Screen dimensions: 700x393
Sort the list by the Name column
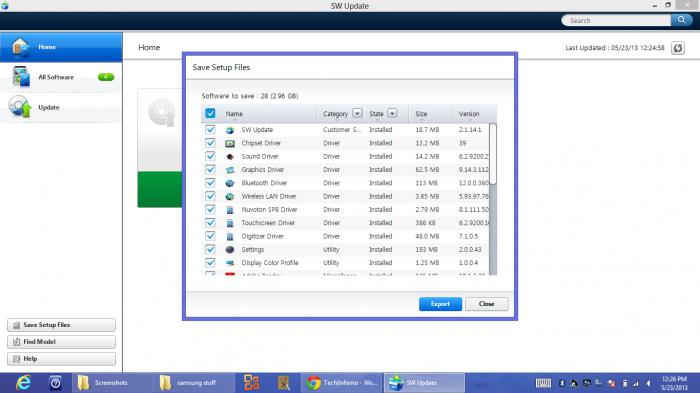(234, 114)
